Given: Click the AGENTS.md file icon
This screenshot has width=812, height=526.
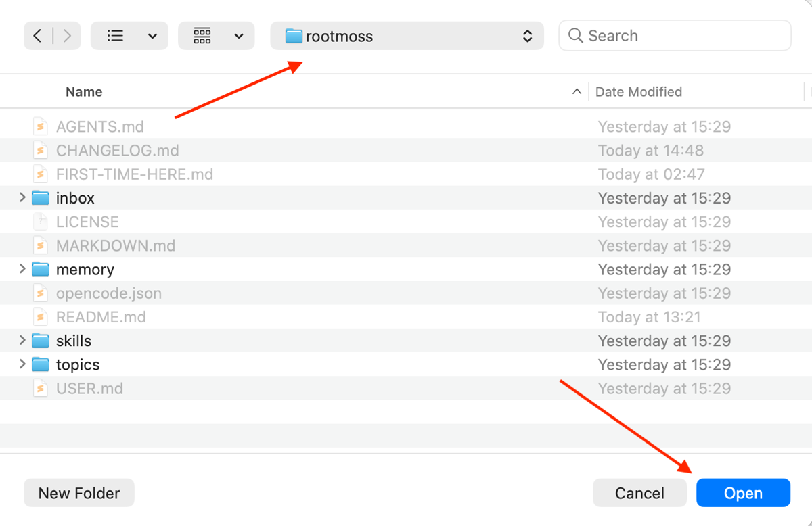Looking at the screenshot, I should click(x=41, y=126).
